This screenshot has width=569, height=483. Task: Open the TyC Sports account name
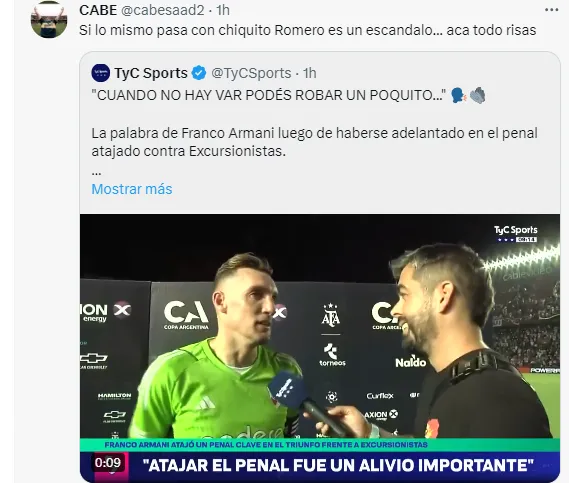click(x=151, y=73)
